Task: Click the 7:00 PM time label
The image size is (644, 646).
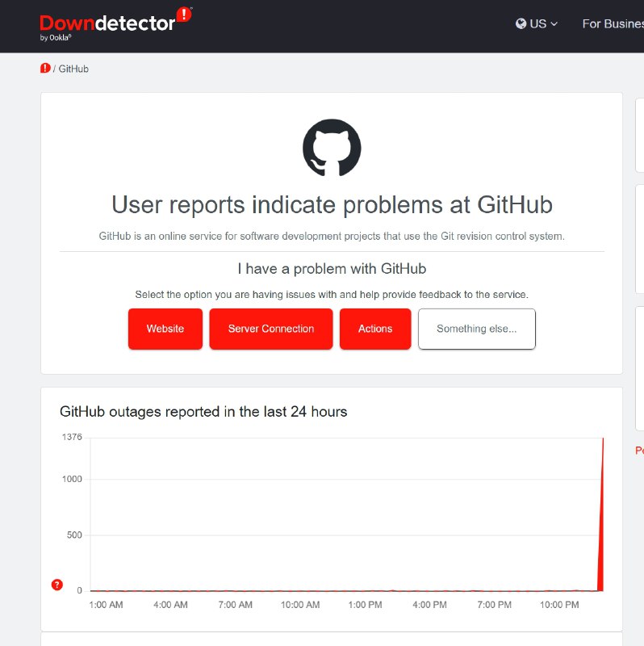Action: (x=495, y=604)
